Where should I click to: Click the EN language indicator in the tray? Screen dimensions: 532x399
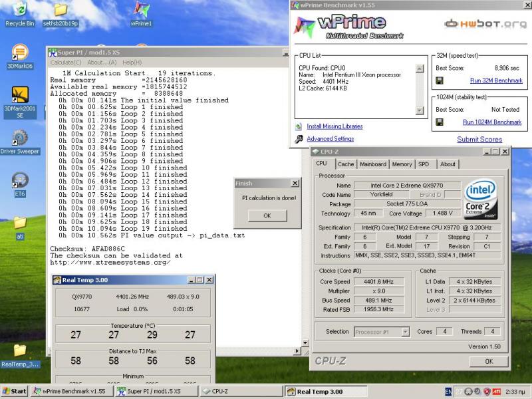point(448,392)
